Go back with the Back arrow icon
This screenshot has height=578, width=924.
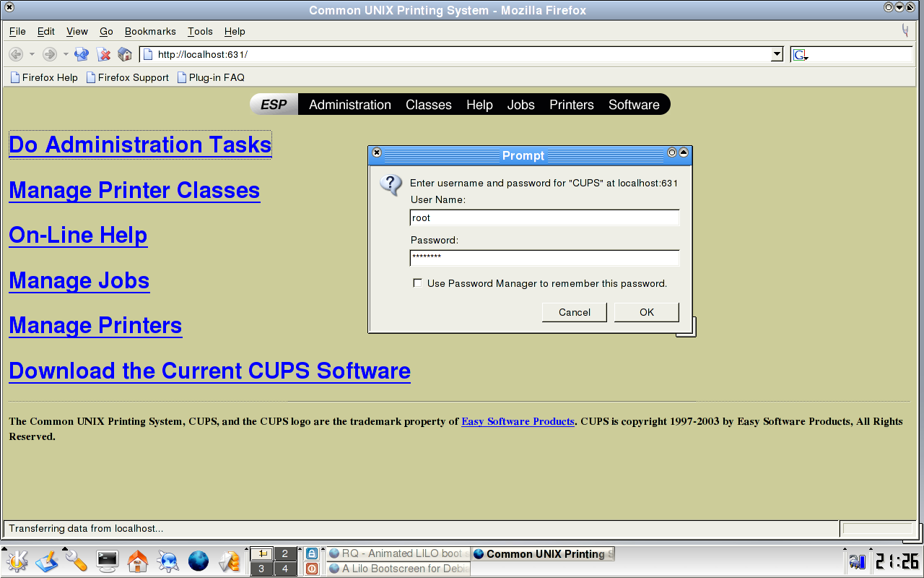[16, 54]
